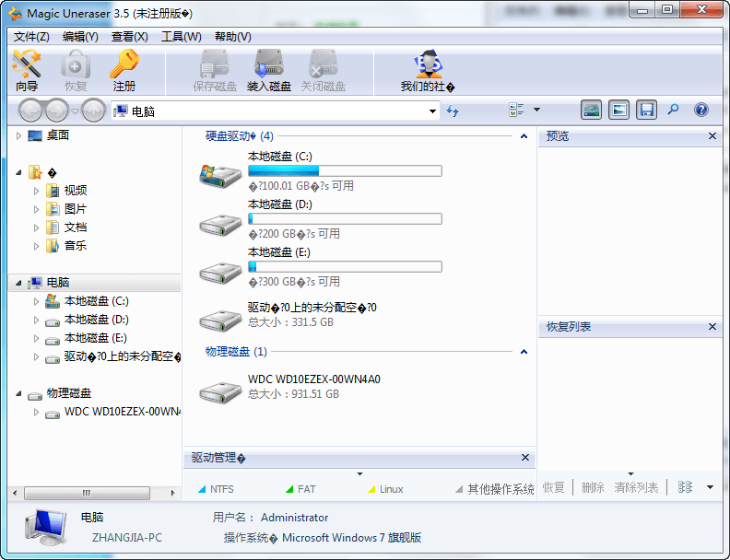
Task: Select local disk E: drive icon in main pane
Action: click(x=220, y=273)
